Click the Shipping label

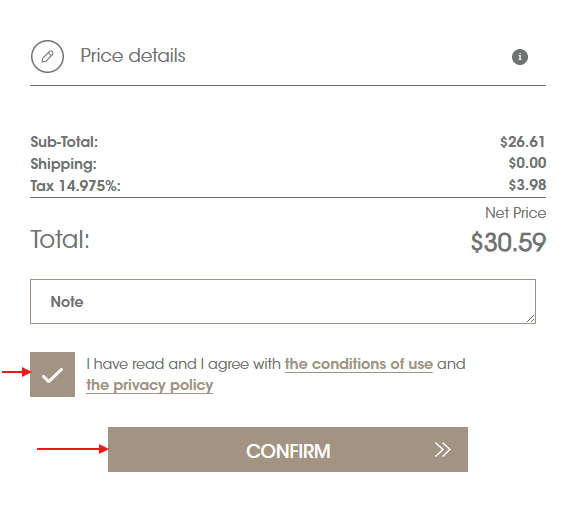63,164
